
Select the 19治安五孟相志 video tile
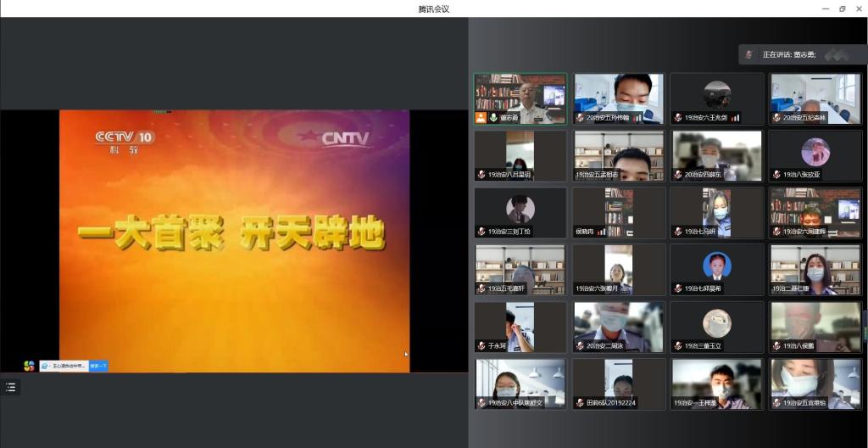pyautogui.click(x=619, y=156)
